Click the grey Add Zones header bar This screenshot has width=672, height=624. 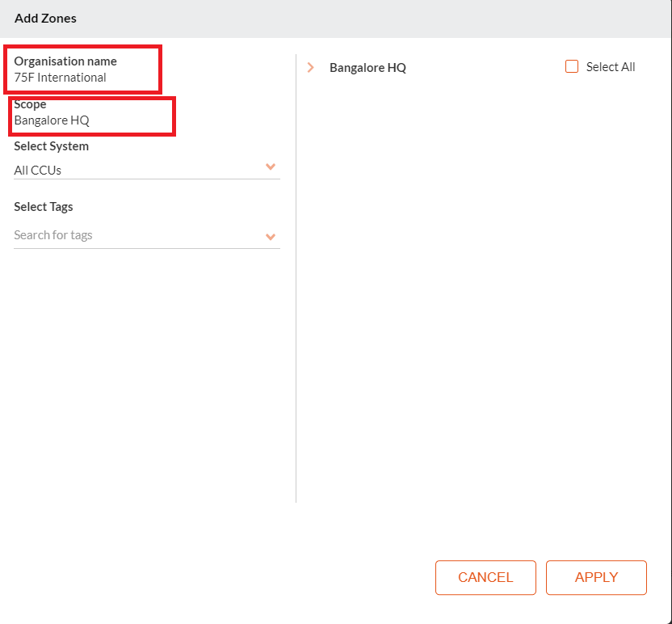[x=363, y=18]
